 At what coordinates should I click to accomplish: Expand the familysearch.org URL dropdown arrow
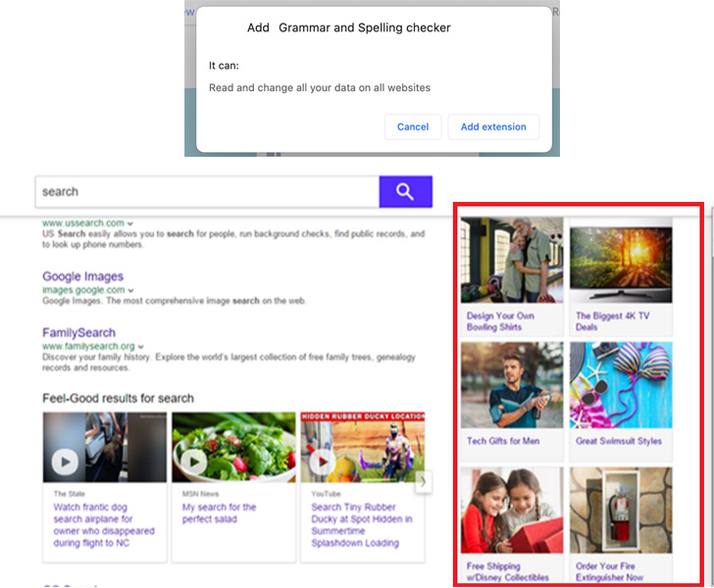coord(141,347)
